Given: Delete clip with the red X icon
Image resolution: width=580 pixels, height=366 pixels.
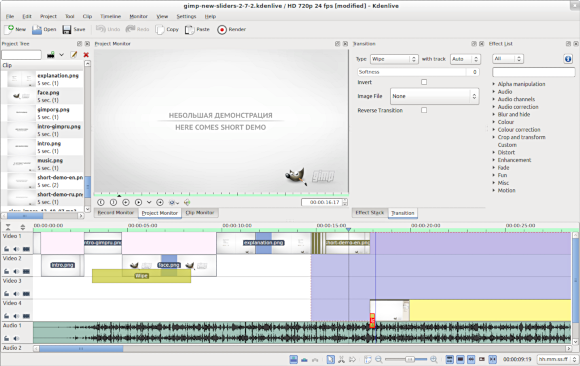Looking at the screenshot, I should (x=86, y=55).
